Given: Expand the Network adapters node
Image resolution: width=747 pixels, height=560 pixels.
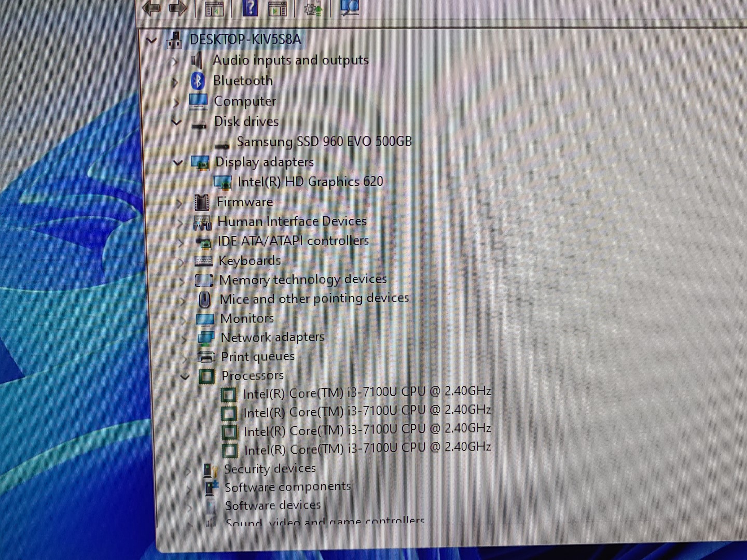Looking at the screenshot, I should pos(184,339).
